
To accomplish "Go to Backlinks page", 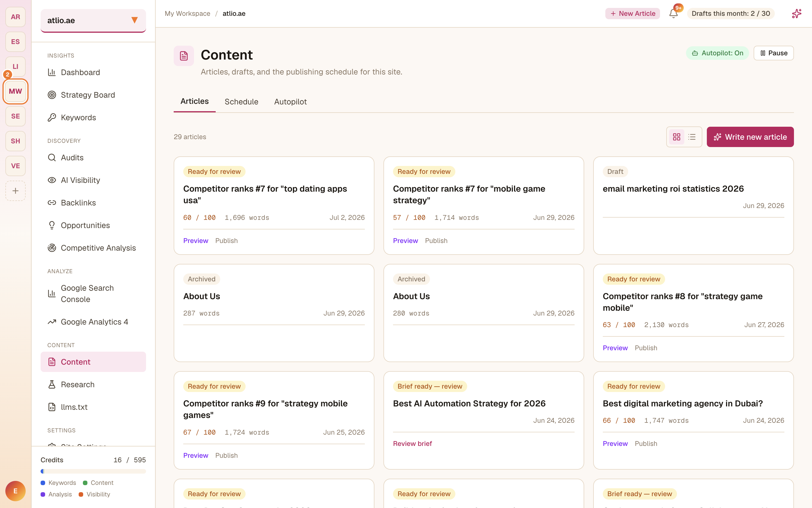I will click(93, 203).
